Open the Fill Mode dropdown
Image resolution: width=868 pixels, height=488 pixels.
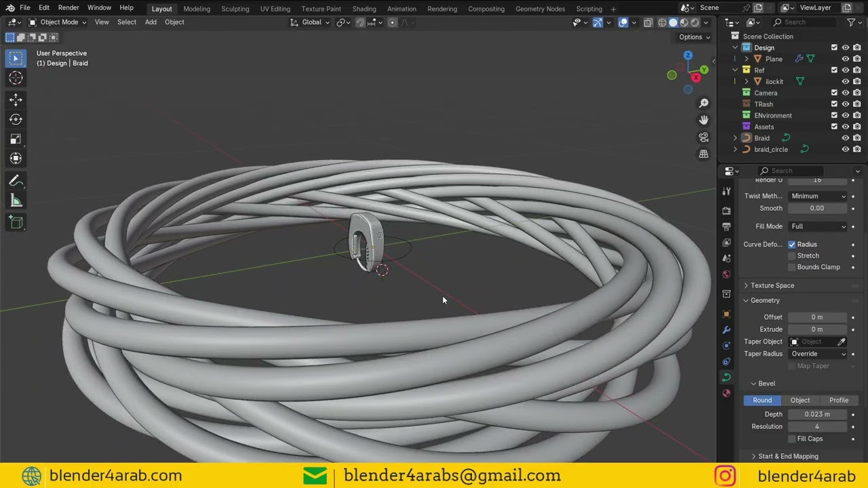pos(818,226)
